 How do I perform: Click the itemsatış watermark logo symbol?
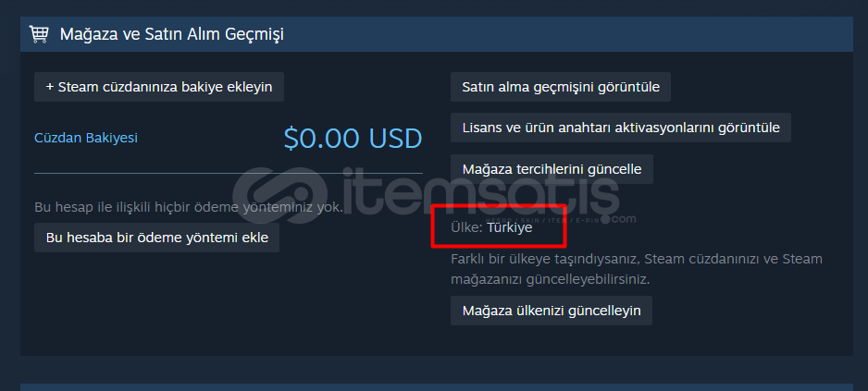click(280, 195)
